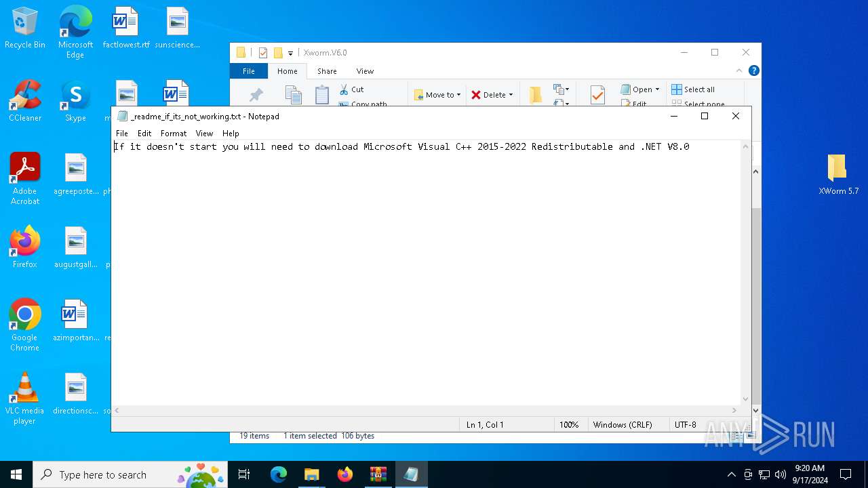This screenshot has width=868, height=488.
Task: Click Cut in the Explorer ribbon
Action: pos(351,89)
